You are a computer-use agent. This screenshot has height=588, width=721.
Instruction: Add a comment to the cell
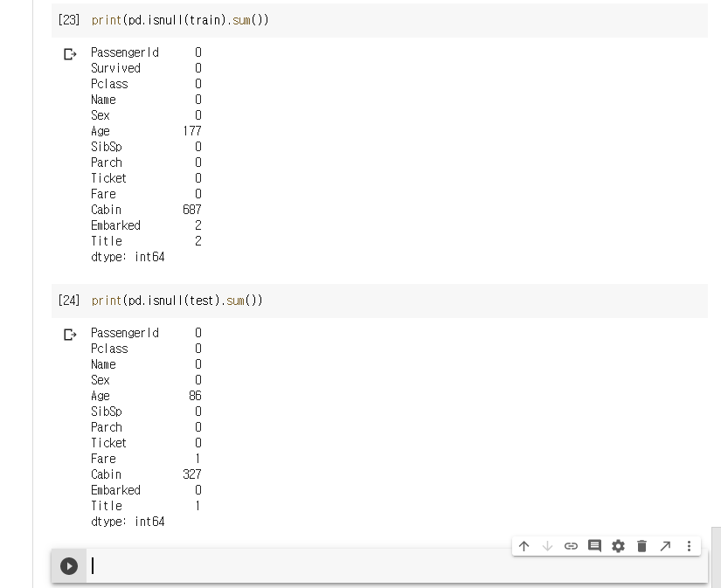pyautogui.click(x=594, y=546)
